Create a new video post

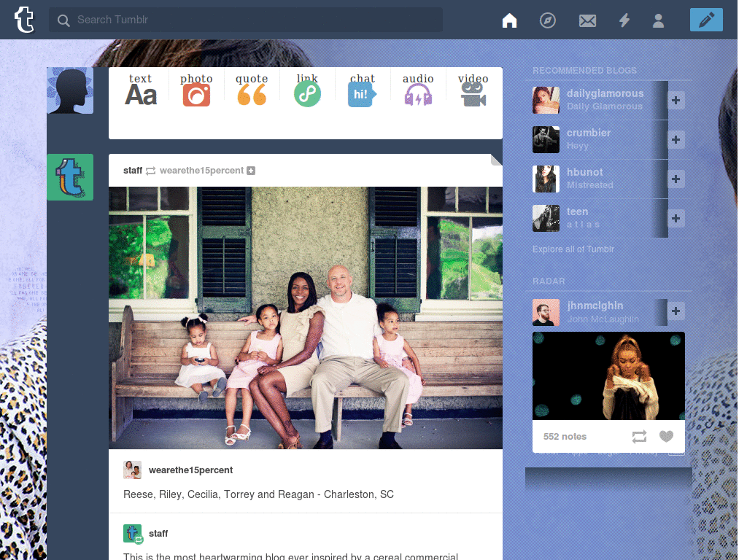pos(473,90)
